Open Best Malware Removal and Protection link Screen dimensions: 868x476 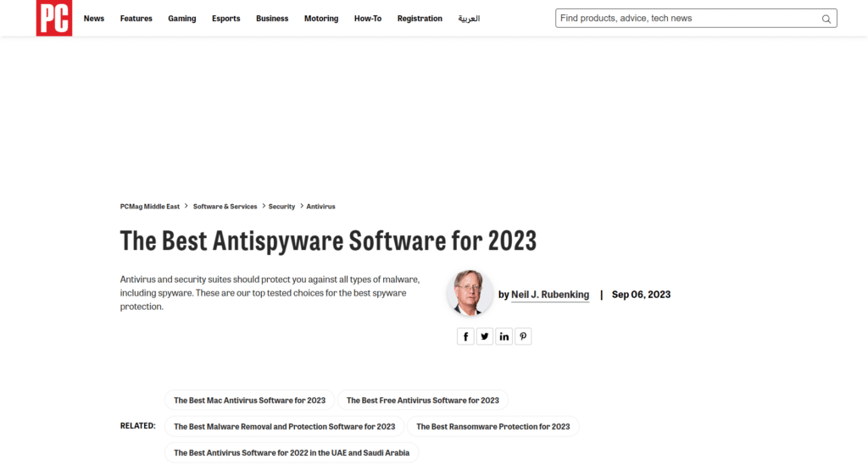tap(285, 426)
